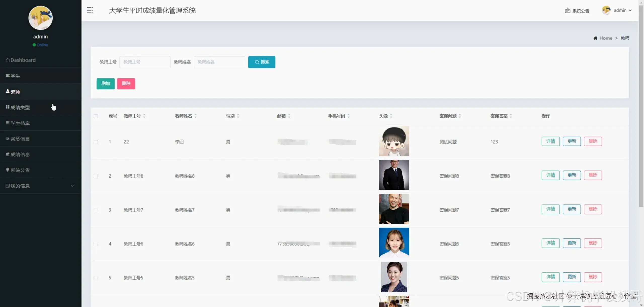The width and height of the screenshot is (644, 307).
Task: Click the hamburger menu collapse icon
Action: tap(90, 10)
